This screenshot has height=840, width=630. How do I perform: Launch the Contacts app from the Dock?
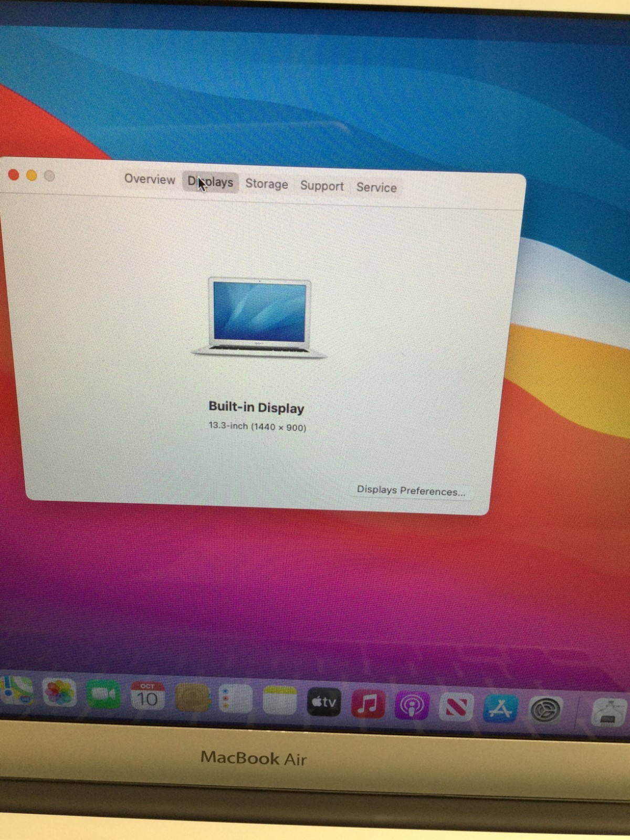coord(193,697)
